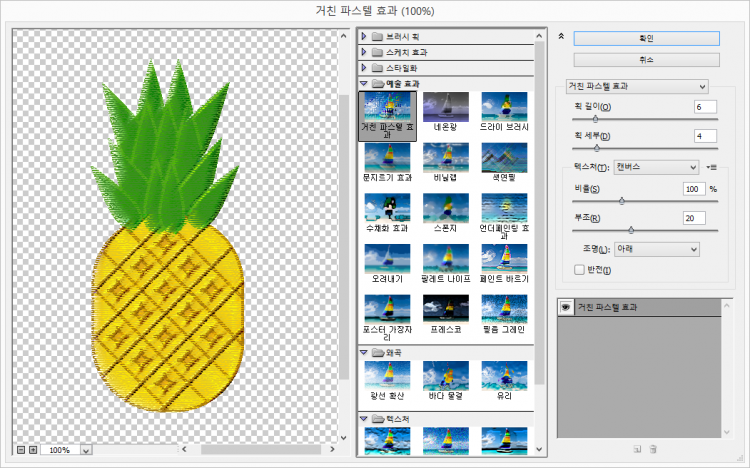
Task: Delete effect layer with trash icon
Action: 653,449
